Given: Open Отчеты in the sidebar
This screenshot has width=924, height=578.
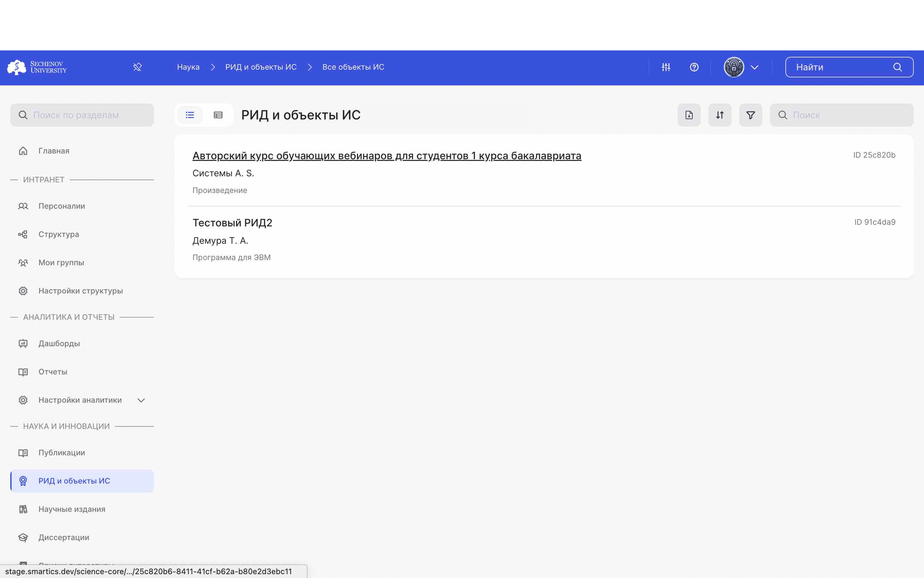Looking at the screenshot, I should [x=82, y=372].
